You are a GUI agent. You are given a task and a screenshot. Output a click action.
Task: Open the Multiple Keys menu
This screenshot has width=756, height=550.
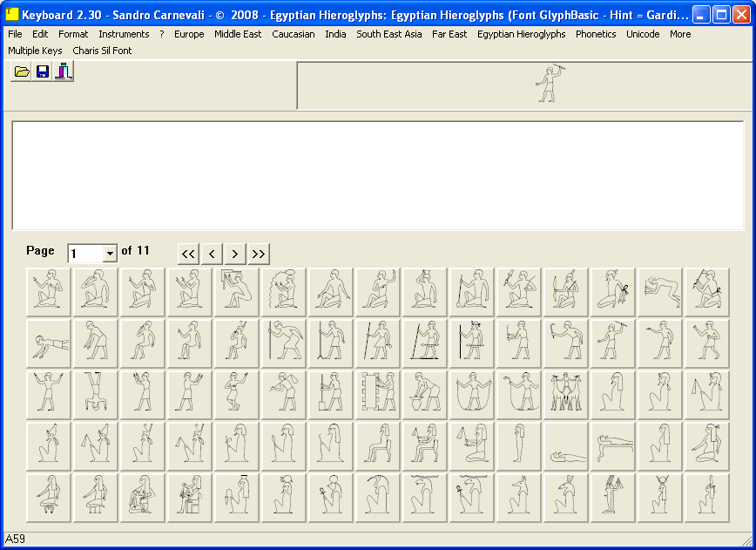click(35, 51)
